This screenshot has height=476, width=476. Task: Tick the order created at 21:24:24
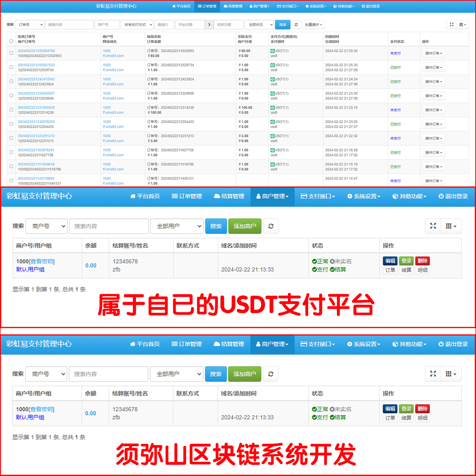[11, 82]
